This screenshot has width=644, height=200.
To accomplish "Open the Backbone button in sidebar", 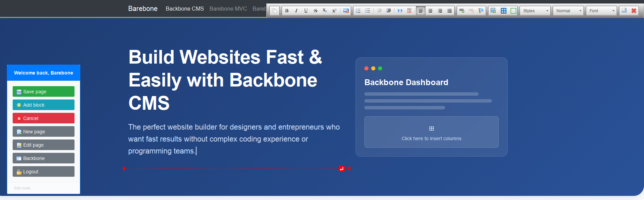I will 43,158.
